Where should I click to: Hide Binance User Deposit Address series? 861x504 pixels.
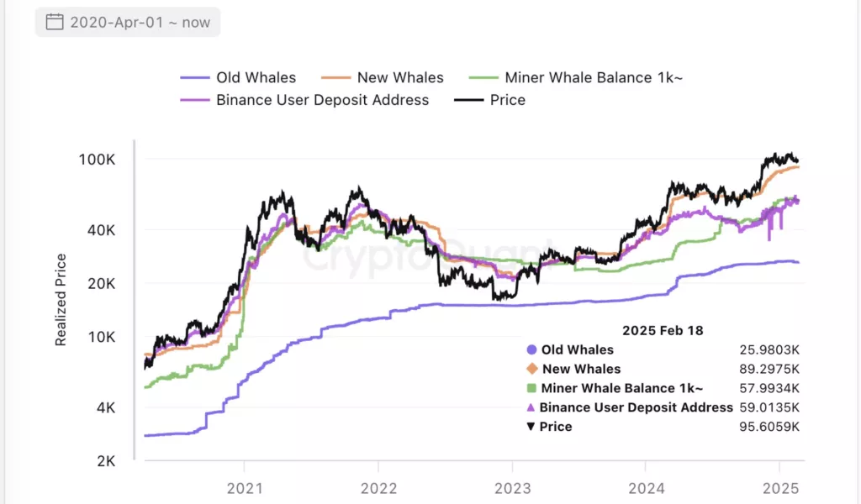tap(304, 100)
